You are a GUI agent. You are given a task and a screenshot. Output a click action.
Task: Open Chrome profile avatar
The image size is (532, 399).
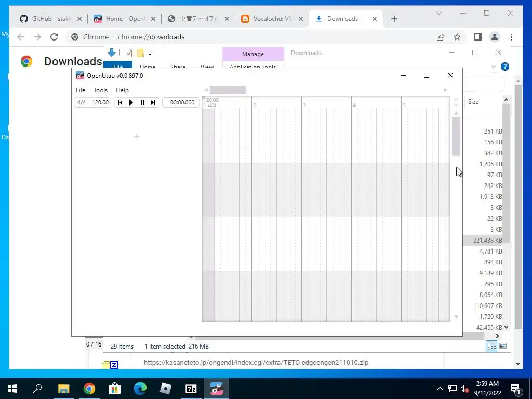pos(495,37)
